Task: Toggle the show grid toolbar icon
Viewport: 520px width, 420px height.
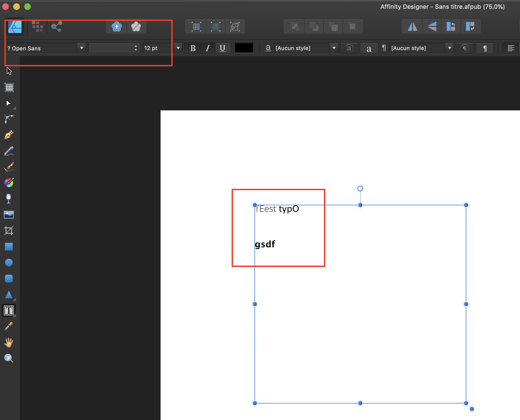Action: coord(196,27)
